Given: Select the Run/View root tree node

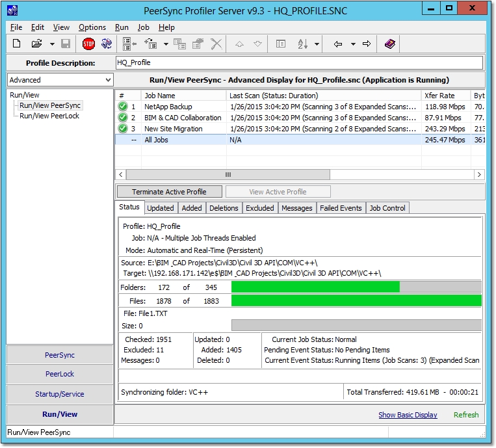Looking at the screenshot, I should [x=24, y=95].
